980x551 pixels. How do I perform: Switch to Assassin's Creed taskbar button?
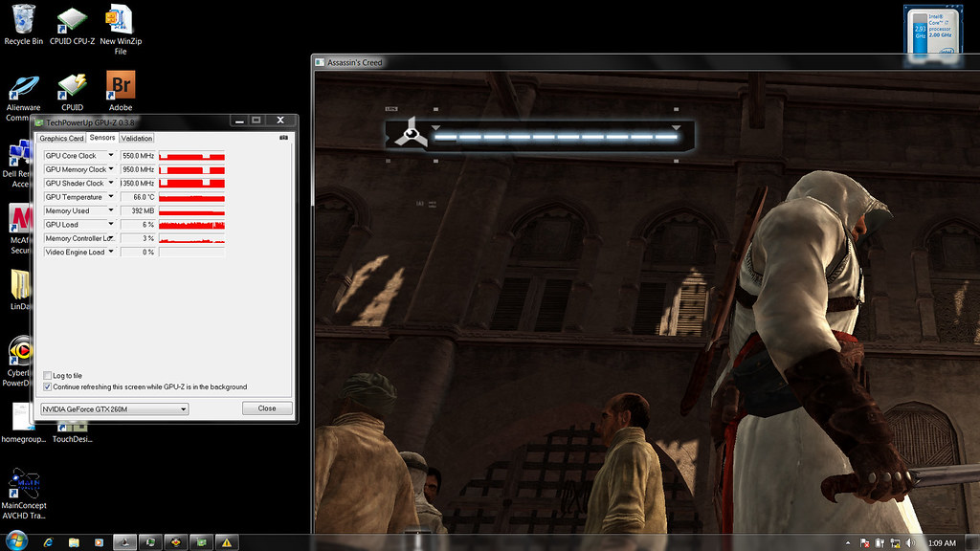point(124,542)
